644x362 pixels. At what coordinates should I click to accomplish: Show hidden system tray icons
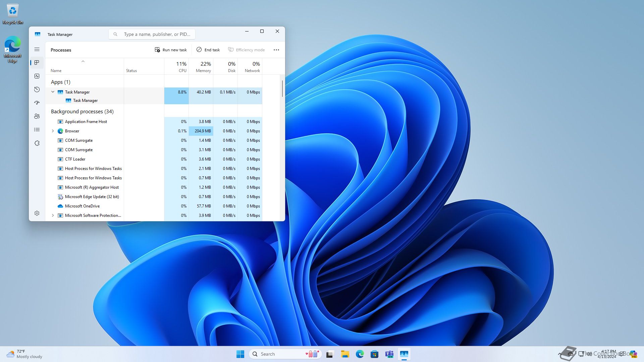(559, 354)
